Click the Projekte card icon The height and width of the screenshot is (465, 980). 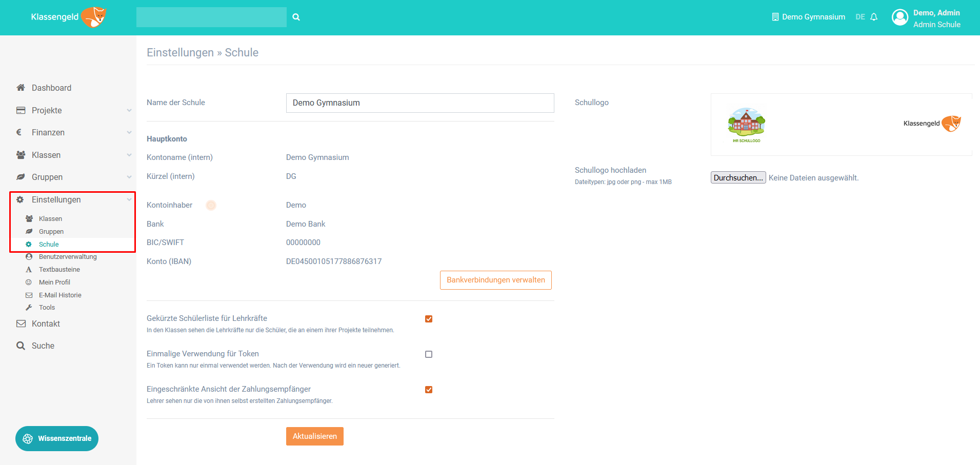pyautogui.click(x=21, y=110)
